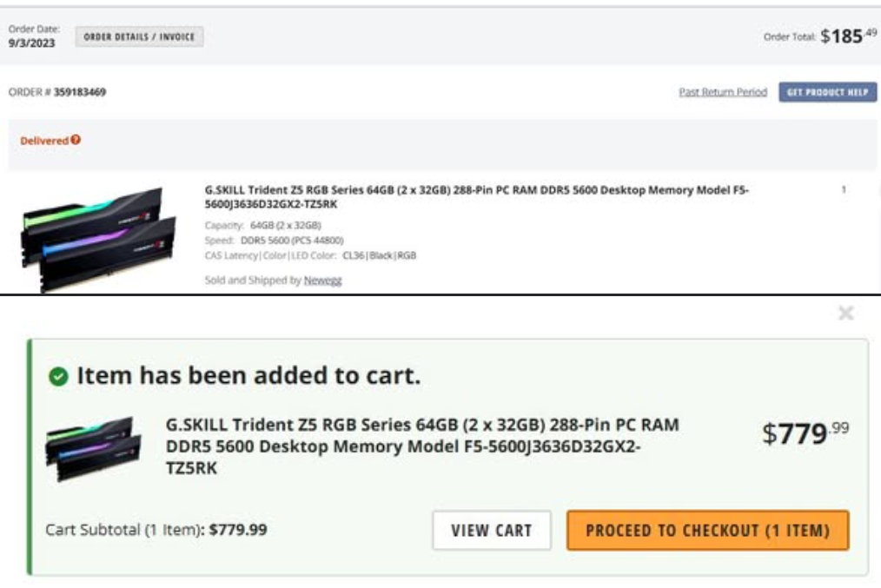Click the Cart Subtotal amount text
881x588 pixels.
click(238, 530)
